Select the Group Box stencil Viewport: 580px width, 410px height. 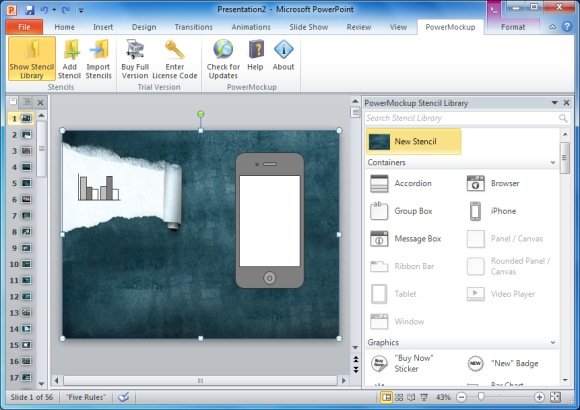point(401,211)
